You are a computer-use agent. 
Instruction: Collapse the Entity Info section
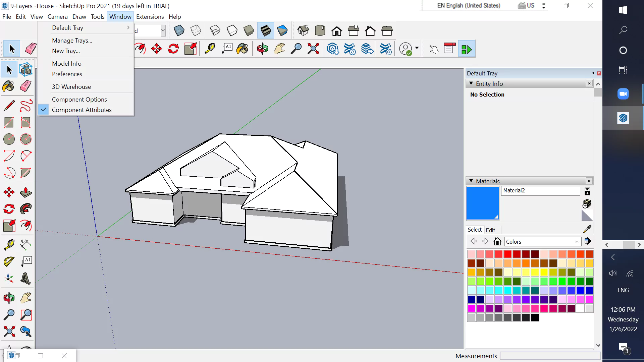(x=472, y=83)
